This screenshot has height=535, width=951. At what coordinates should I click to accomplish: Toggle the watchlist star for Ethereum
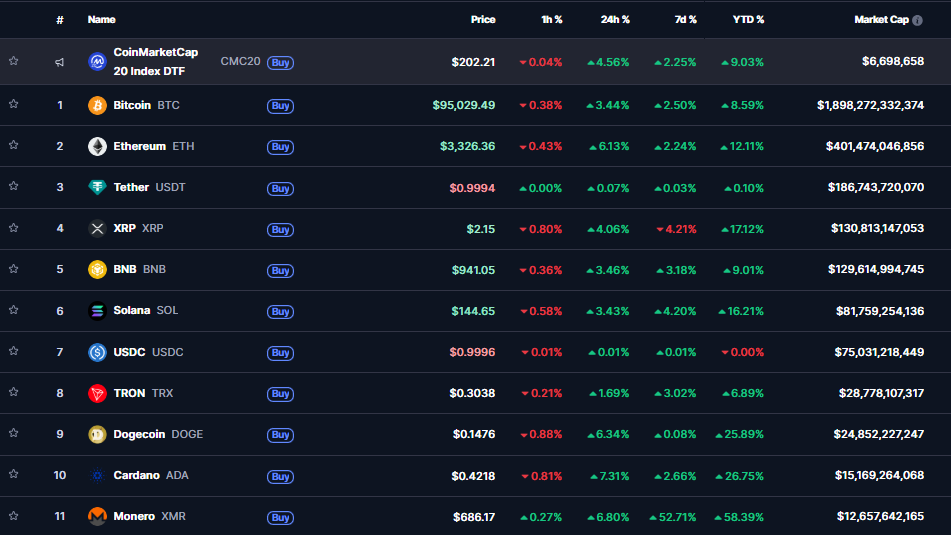click(x=14, y=145)
